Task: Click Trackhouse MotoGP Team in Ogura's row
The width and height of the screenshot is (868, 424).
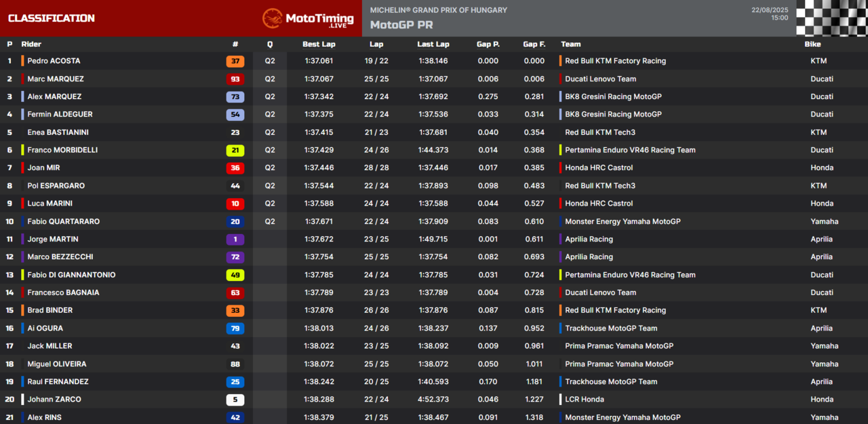Action: [611, 328]
